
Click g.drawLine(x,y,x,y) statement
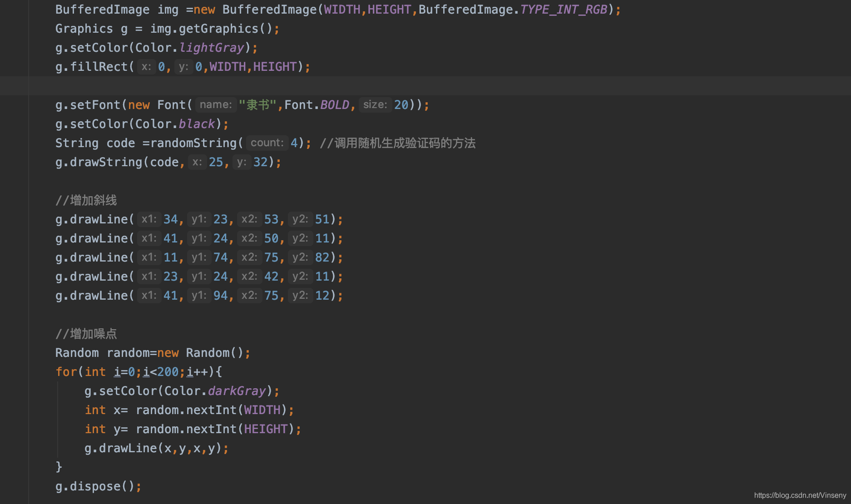pos(157,448)
